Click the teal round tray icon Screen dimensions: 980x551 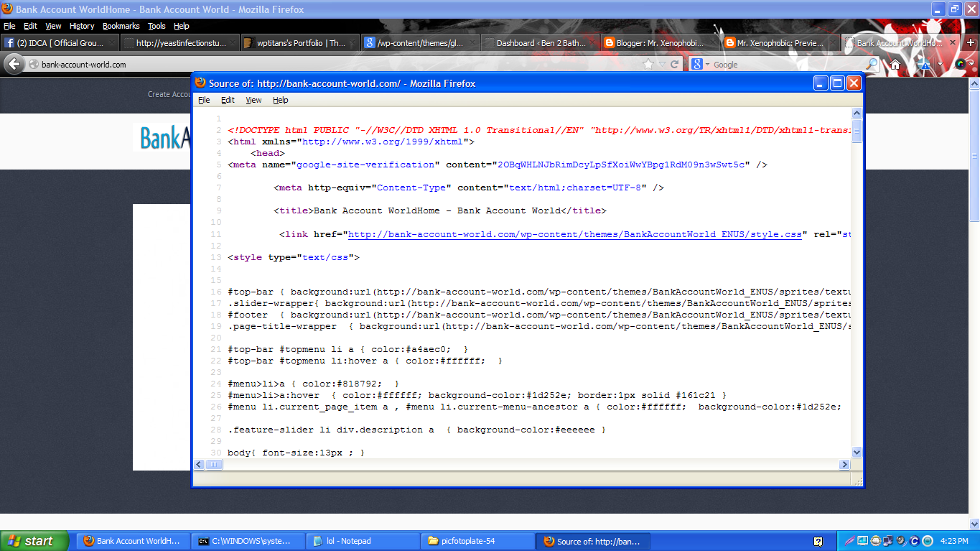928,541
